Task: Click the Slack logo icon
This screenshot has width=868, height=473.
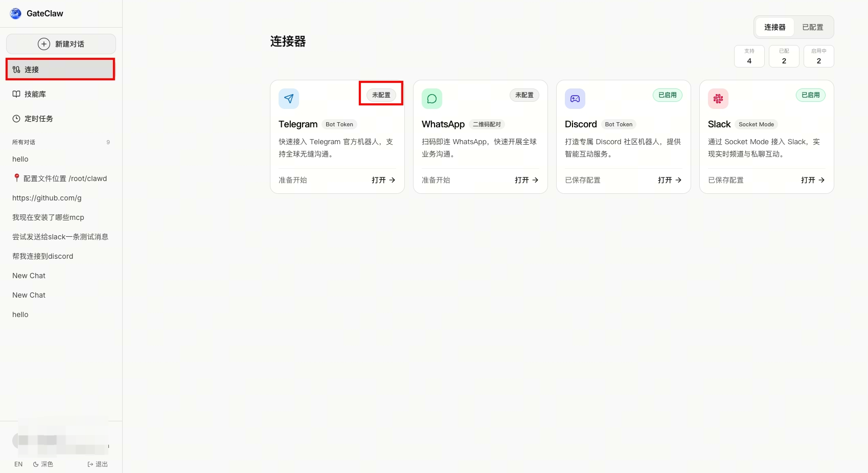Action: coord(718,99)
